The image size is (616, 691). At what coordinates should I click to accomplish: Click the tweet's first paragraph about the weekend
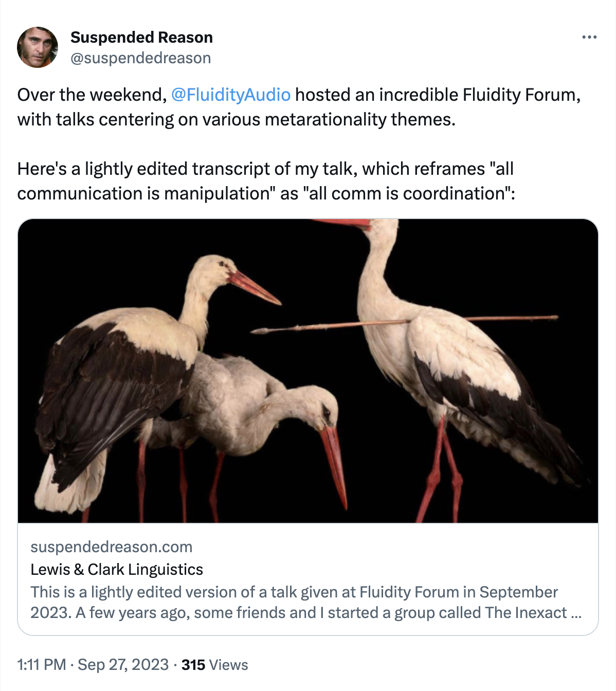tap(298, 107)
